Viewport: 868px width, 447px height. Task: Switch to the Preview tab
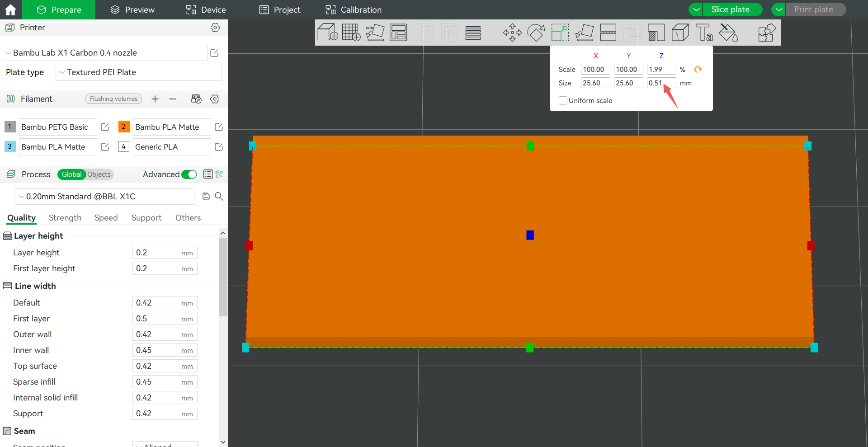132,9
